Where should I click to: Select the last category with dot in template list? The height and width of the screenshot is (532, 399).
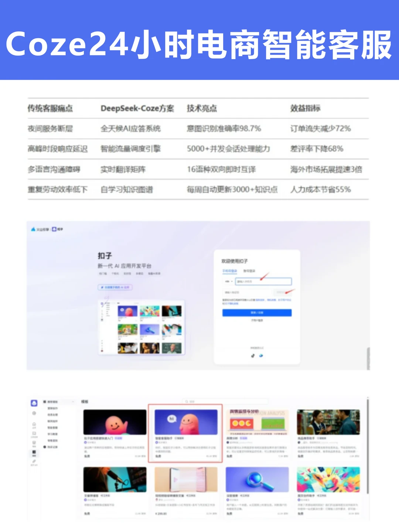[x=51, y=447]
